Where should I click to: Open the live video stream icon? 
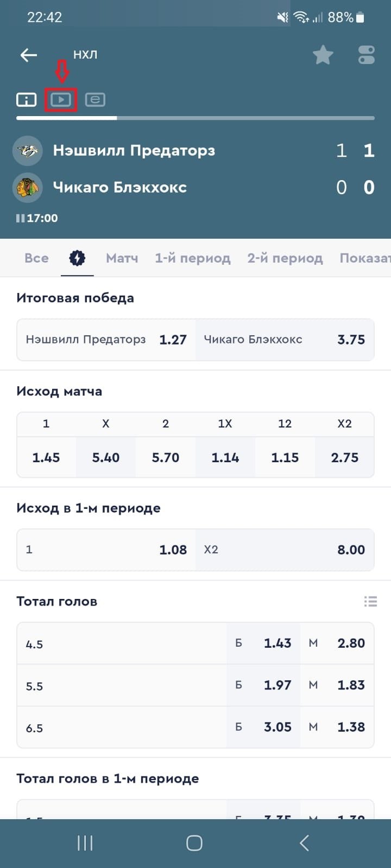61,100
